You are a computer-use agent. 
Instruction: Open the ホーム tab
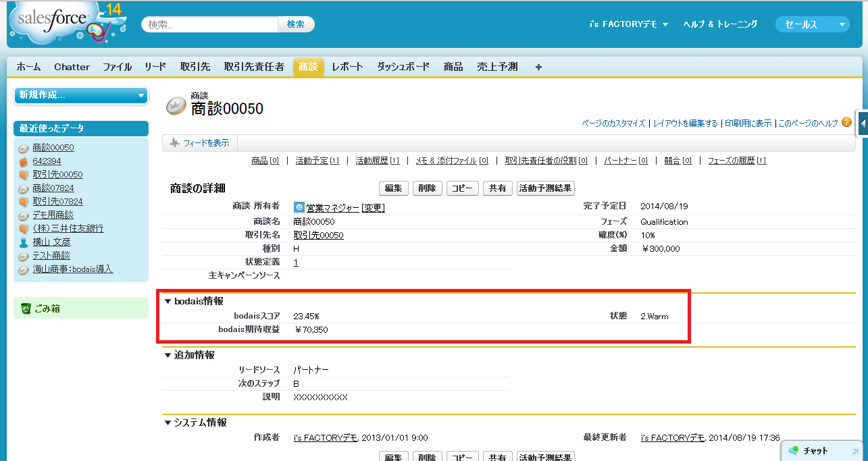[28, 67]
